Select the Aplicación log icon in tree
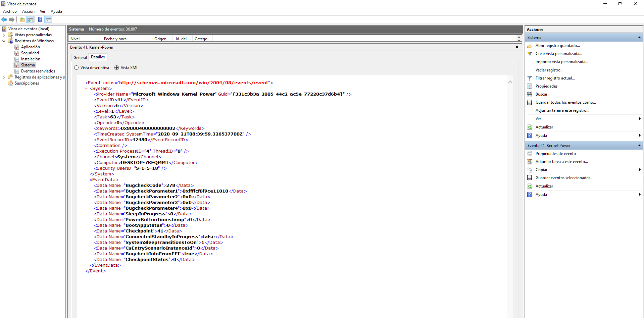Image resolution: width=644 pixels, height=318 pixels. 17,47
